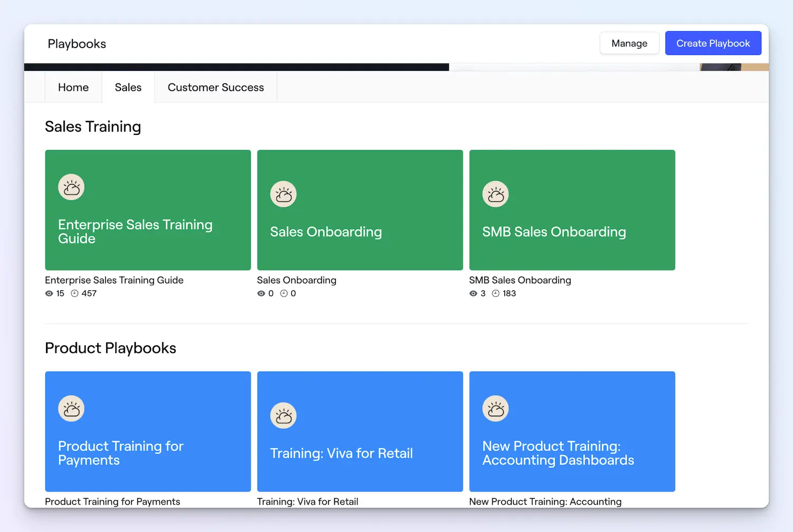793x532 pixels.
Task: Click the sun-cloud icon on Accounting Dashboards card
Action: tap(495, 409)
